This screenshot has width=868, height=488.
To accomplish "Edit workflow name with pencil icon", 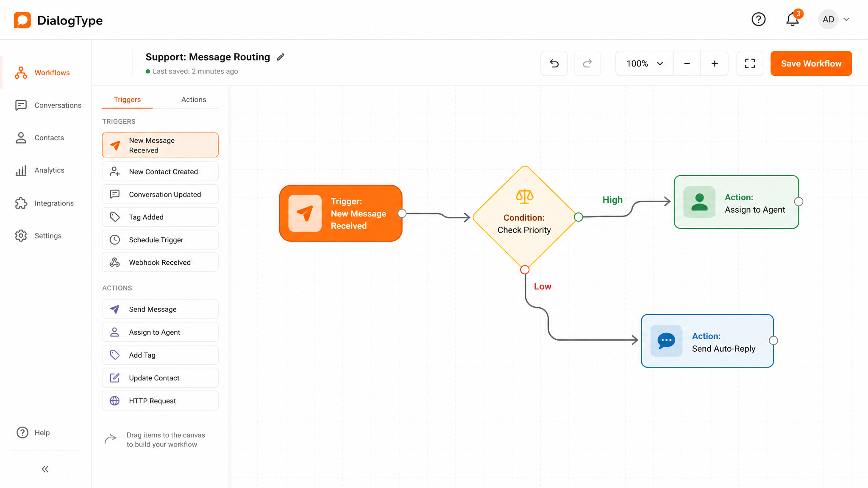I will pyautogui.click(x=281, y=57).
